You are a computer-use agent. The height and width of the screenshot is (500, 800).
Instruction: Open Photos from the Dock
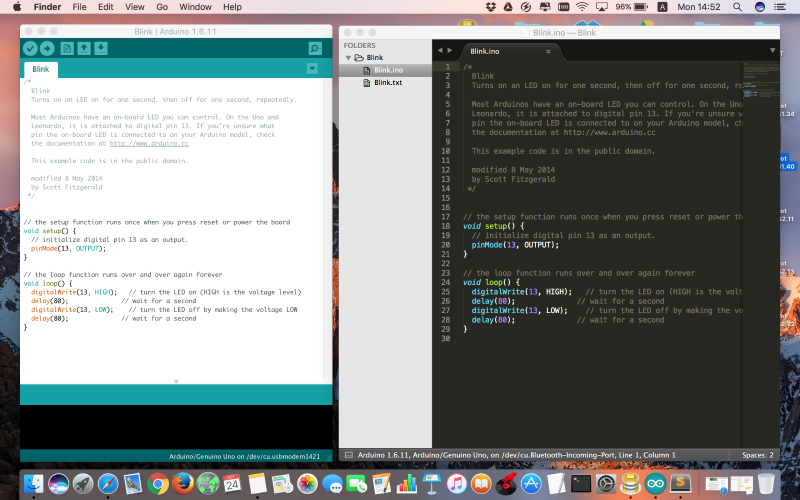point(308,483)
